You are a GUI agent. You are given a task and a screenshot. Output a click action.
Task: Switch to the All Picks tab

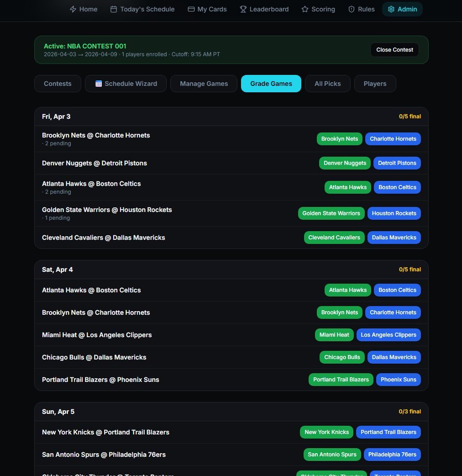click(327, 84)
